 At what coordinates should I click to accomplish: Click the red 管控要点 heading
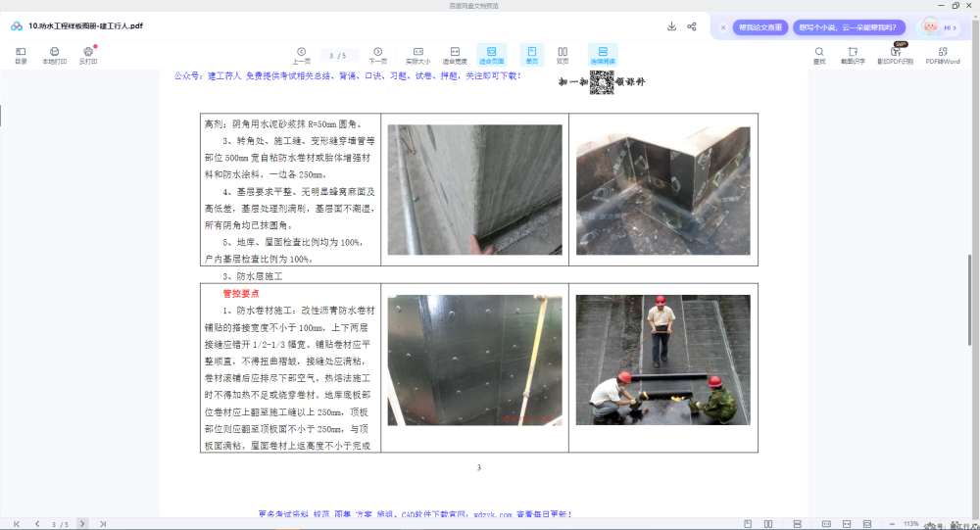[x=241, y=293]
